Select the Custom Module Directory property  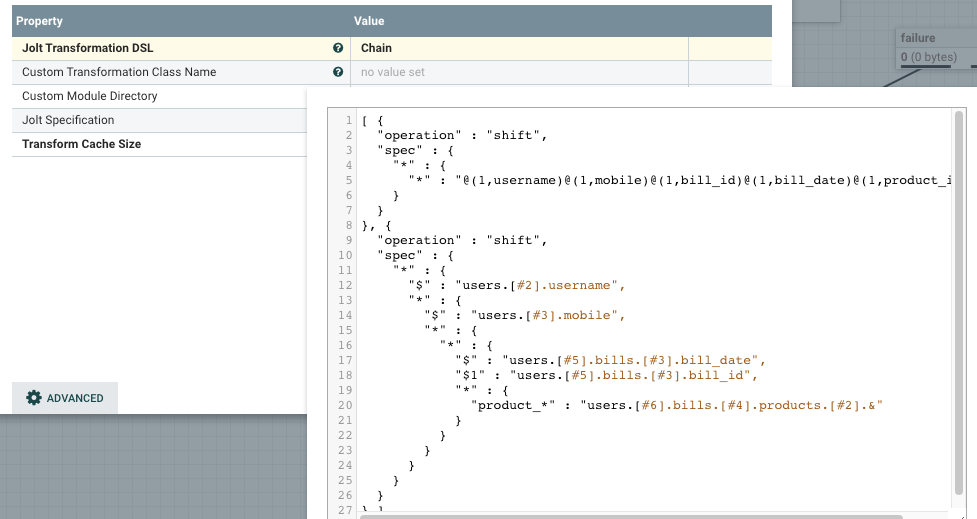click(160, 96)
